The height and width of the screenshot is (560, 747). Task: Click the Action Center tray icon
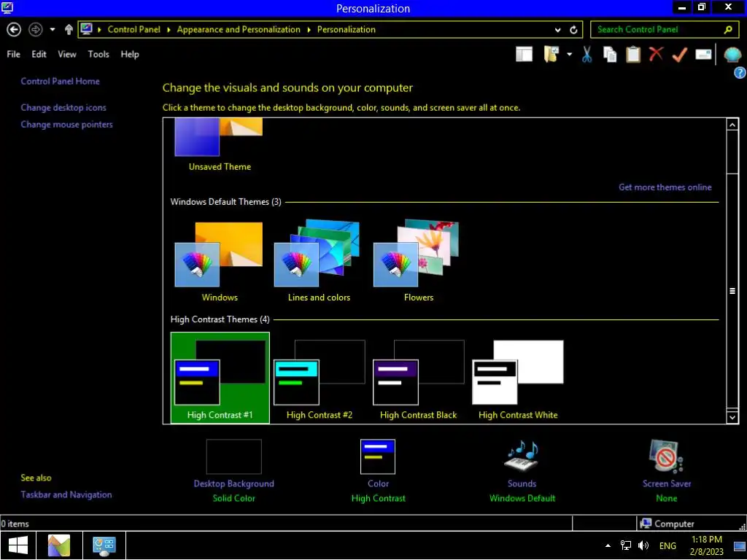tap(740, 546)
